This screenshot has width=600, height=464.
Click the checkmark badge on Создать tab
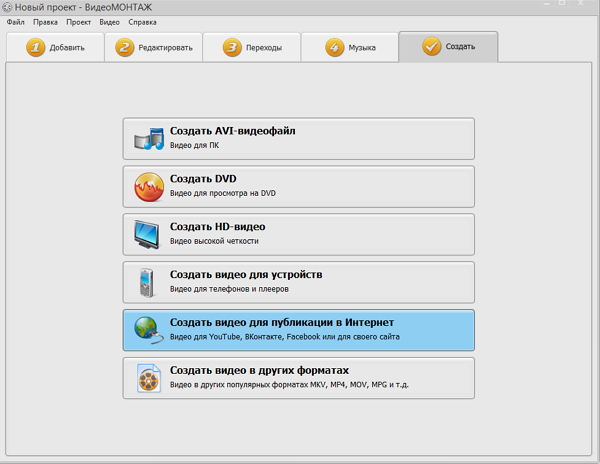pyautogui.click(x=432, y=46)
